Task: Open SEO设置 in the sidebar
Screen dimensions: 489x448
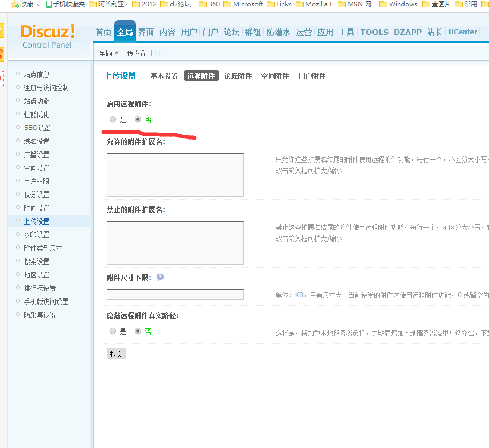Action: [37, 128]
